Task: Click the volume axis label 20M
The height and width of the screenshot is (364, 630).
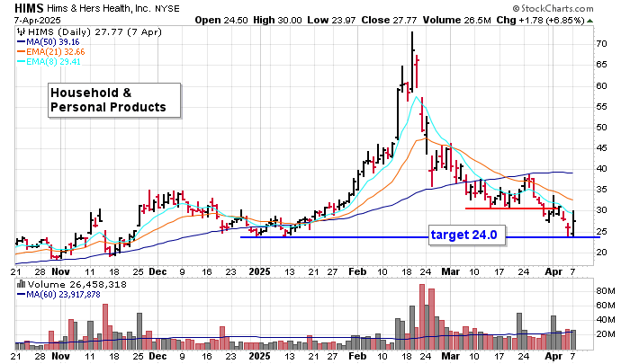Action: [x=606, y=334]
